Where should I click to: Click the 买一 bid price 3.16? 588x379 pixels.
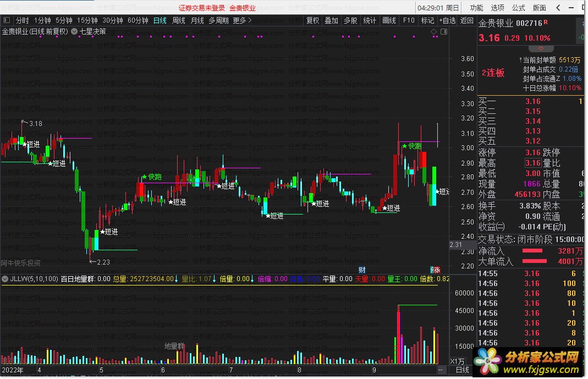533,101
